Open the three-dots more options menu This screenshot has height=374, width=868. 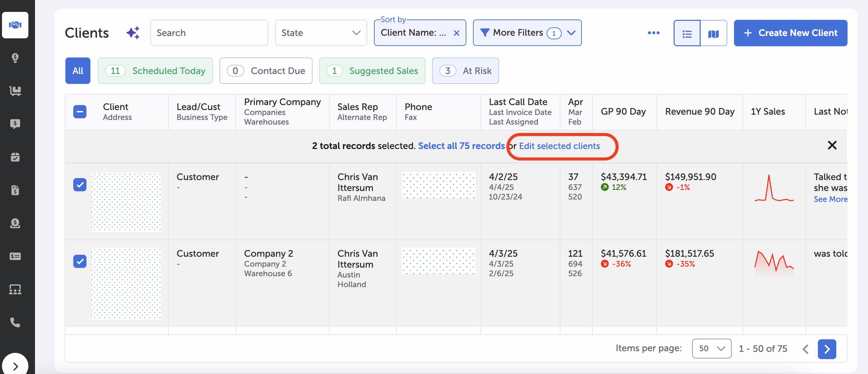653,33
